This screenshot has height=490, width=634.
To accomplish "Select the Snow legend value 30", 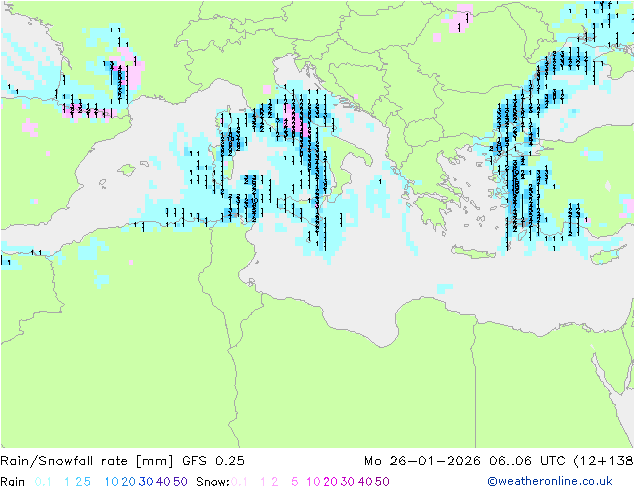I will 348,482.
